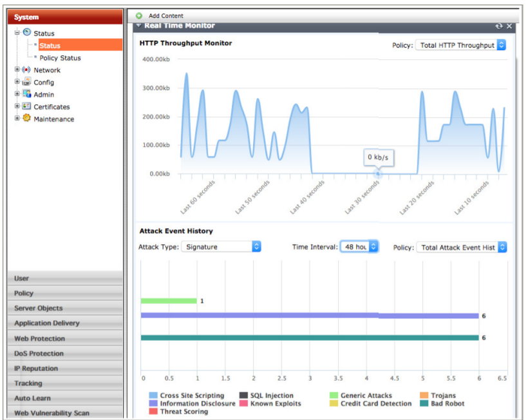Expand the Network tree node

[x=17, y=70]
